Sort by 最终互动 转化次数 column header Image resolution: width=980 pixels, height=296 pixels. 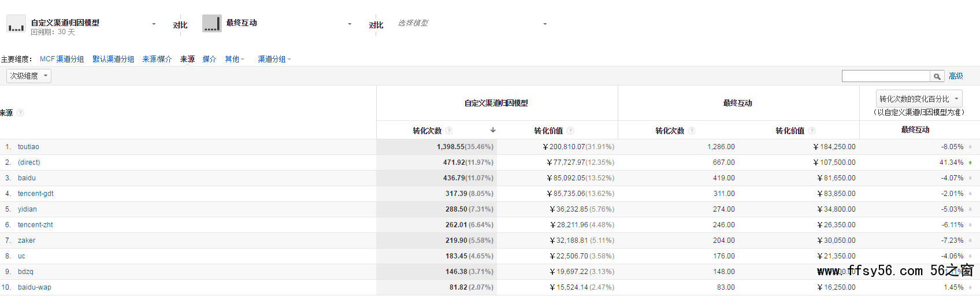pos(670,131)
